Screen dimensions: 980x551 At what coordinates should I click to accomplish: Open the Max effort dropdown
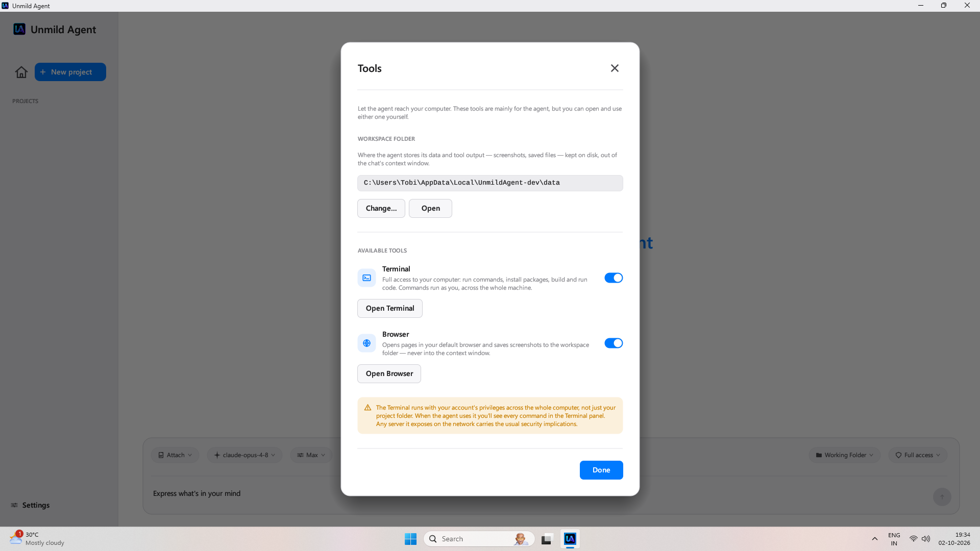point(311,455)
